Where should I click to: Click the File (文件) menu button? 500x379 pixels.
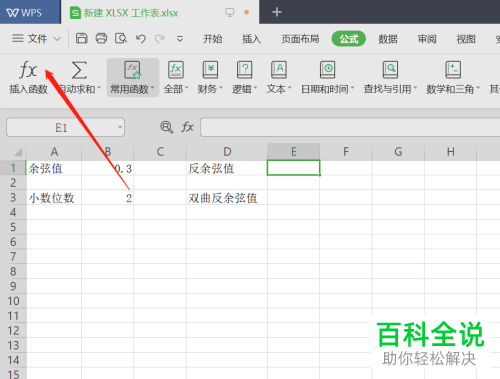pos(37,39)
